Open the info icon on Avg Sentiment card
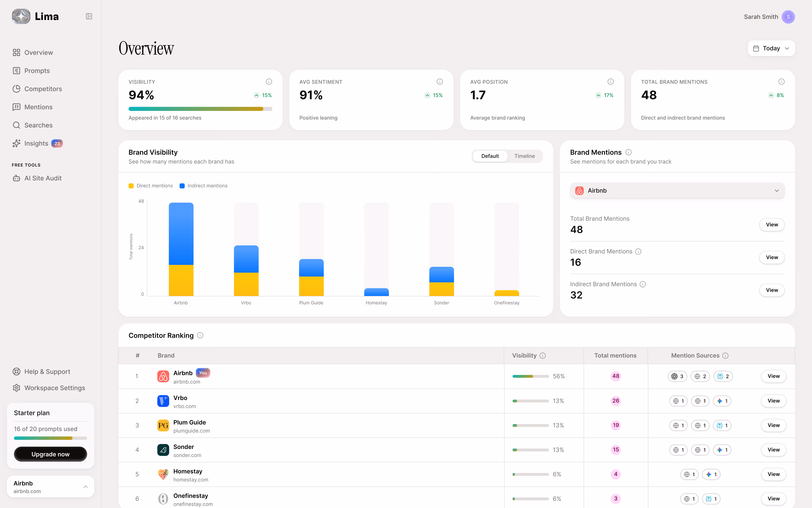Viewport: 812px width, 508px height. (x=440, y=82)
